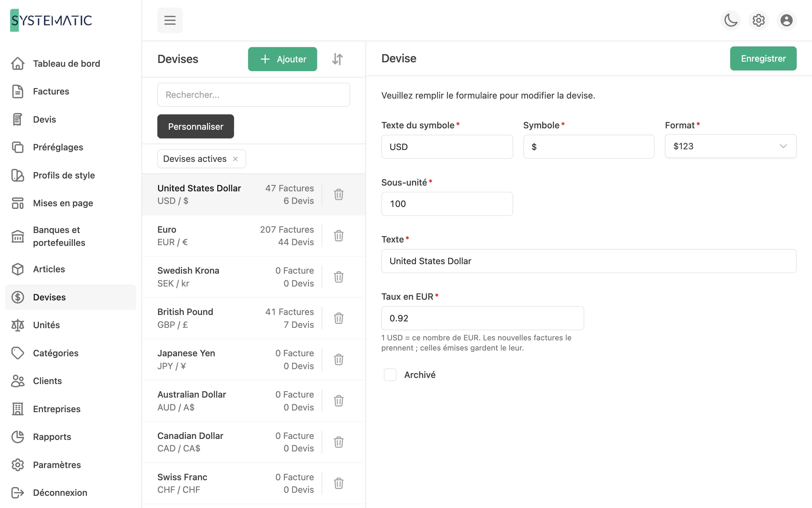The width and height of the screenshot is (812, 508).
Task: Delete Swedish Krona via trash icon
Action: click(x=339, y=277)
